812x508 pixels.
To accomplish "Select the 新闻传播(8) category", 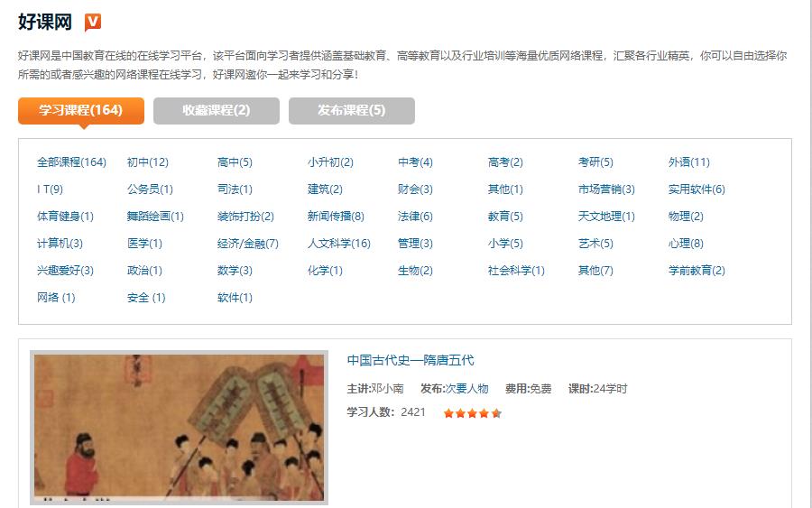I will pyautogui.click(x=336, y=217).
